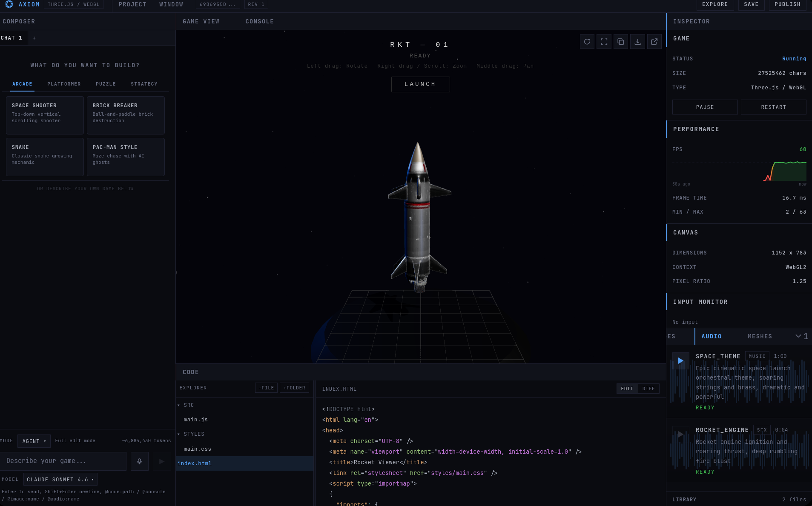Choose the BRICK BREAKER template
The height and width of the screenshot is (506, 812).
126,115
